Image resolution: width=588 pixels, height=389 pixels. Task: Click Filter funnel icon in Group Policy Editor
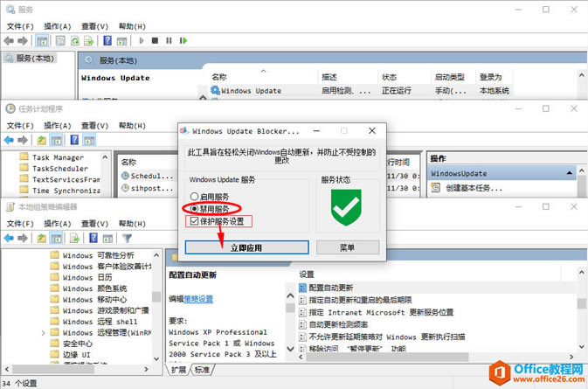click(x=127, y=238)
